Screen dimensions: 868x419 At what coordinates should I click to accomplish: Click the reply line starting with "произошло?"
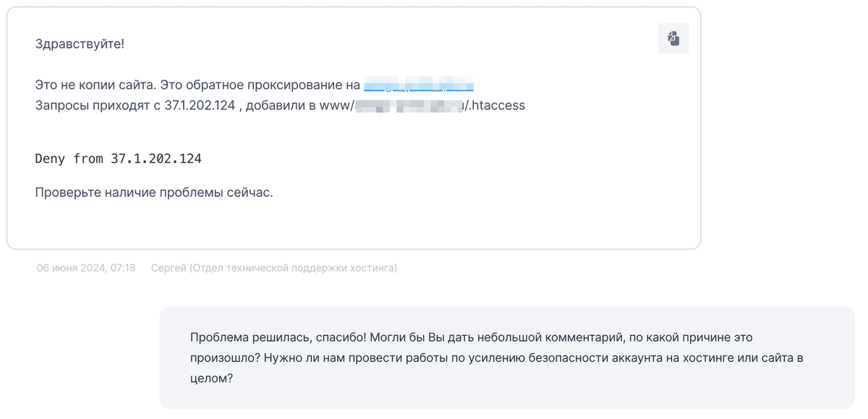click(496, 357)
